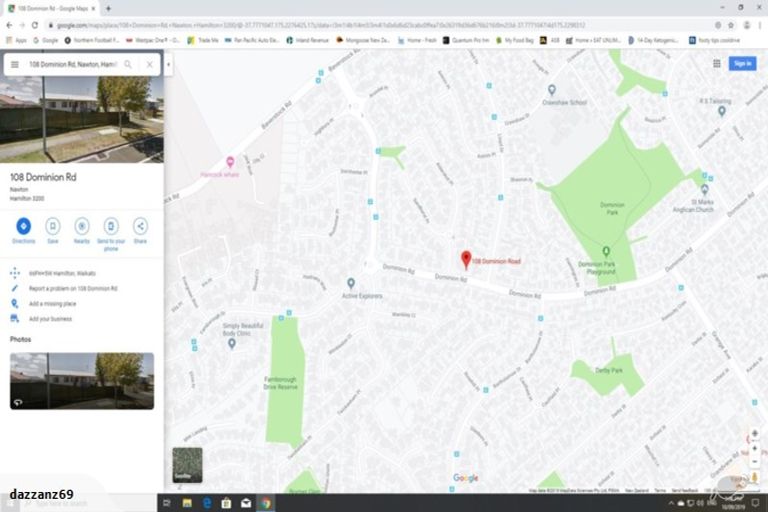This screenshot has height=512, width=768.
Task: Choose Add your business
Action: point(50,319)
